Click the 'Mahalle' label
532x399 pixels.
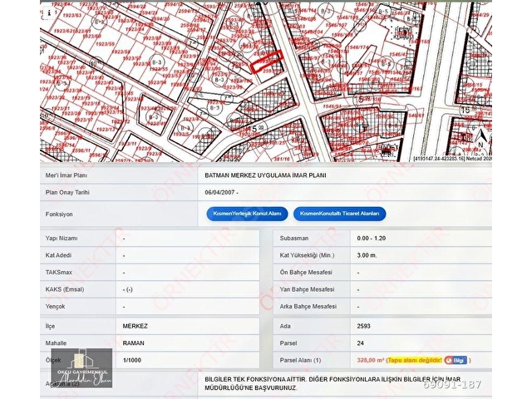(x=56, y=343)
